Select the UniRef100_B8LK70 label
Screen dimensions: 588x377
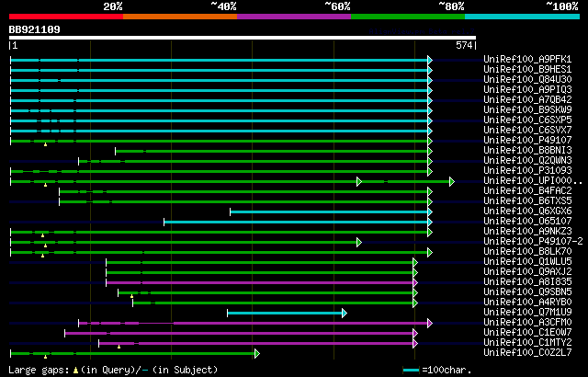(x=527, y=252)
